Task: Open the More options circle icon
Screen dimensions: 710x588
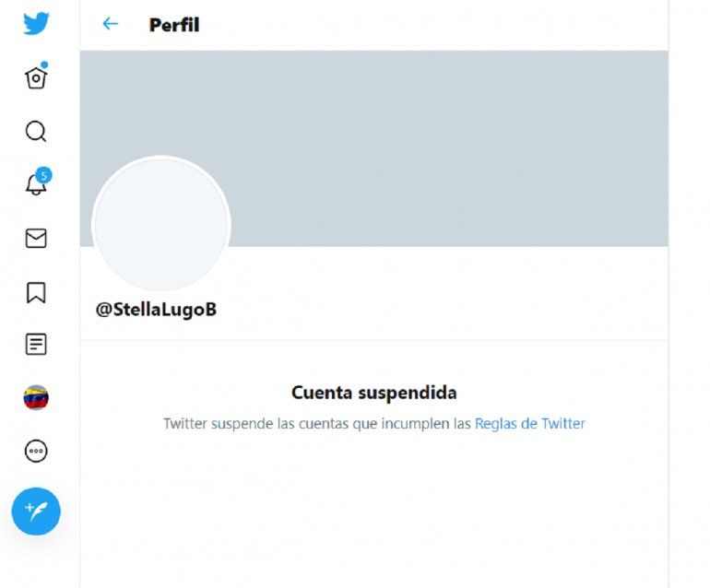Action: (x=36, y=451)
